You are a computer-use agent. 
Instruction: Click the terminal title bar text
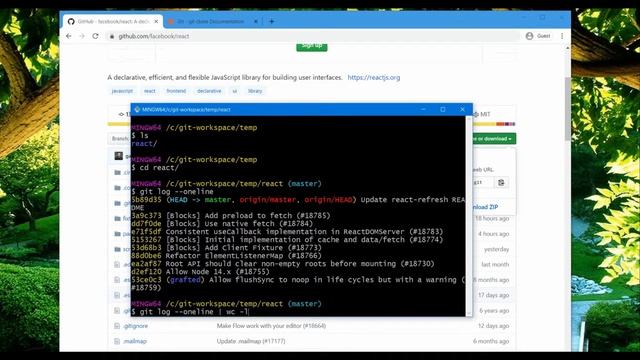[186, 109]
